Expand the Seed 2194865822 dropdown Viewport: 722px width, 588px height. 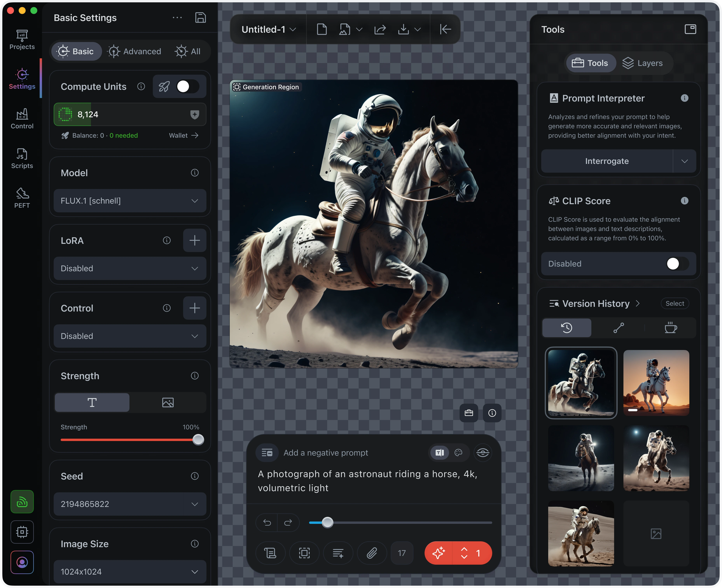[130, 504]
